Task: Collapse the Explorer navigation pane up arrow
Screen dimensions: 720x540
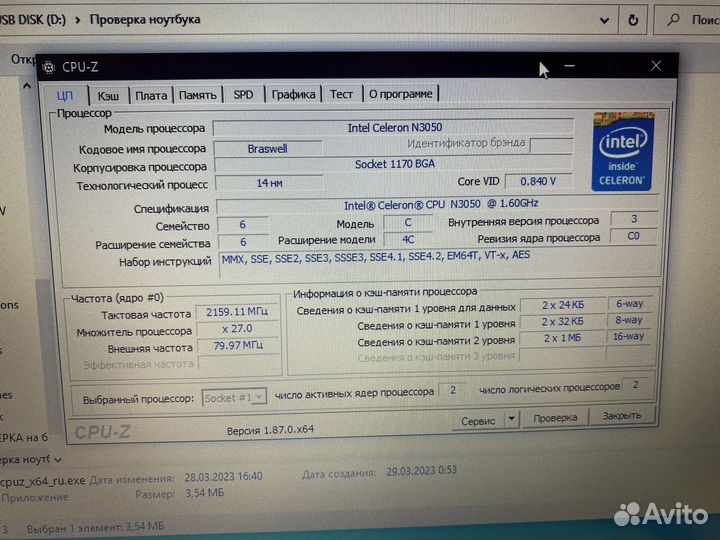Action: [27, 85]
